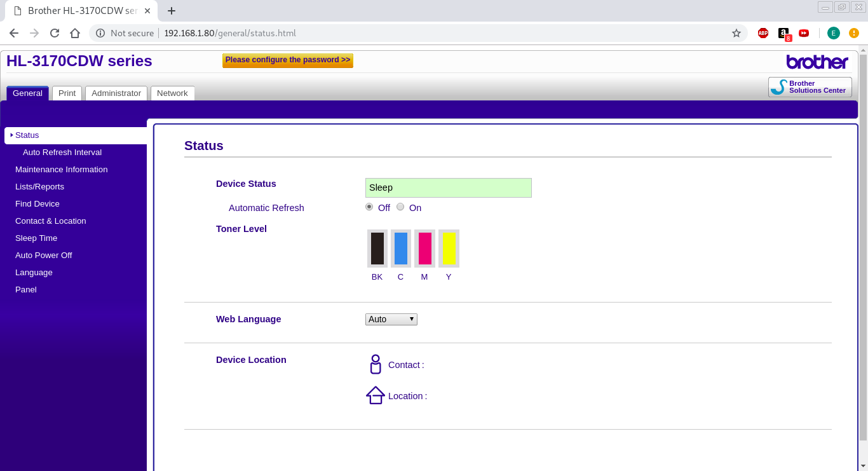Click the Brother Solutions Center logo button

[x=810, y=87]
